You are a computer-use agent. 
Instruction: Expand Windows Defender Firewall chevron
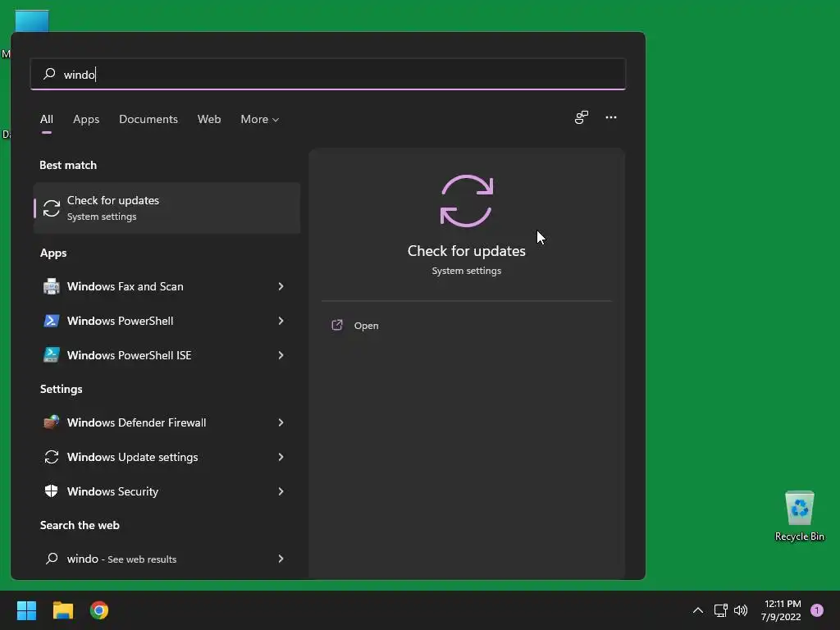pyautogui.click(x=281, y=422)
